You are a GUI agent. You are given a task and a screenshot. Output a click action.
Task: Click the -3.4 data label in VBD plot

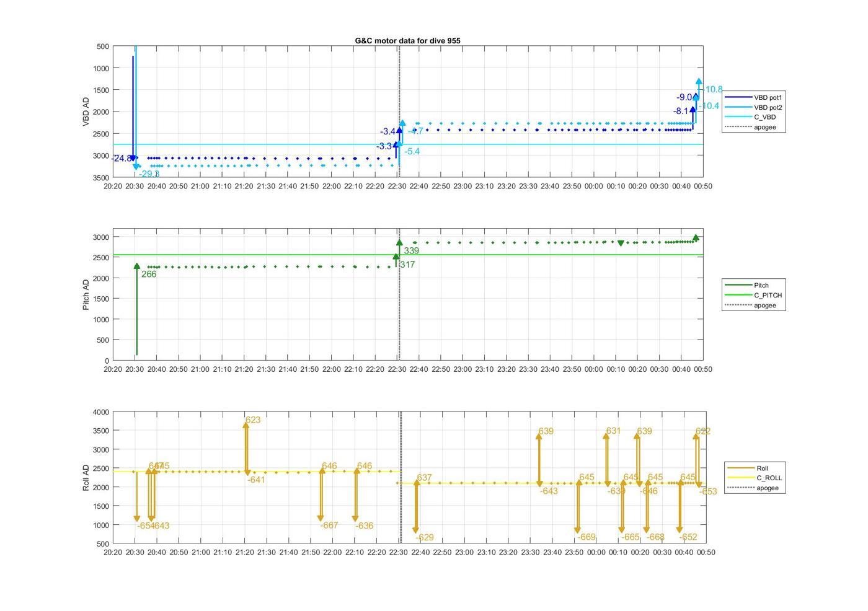[x=387, y=131]
